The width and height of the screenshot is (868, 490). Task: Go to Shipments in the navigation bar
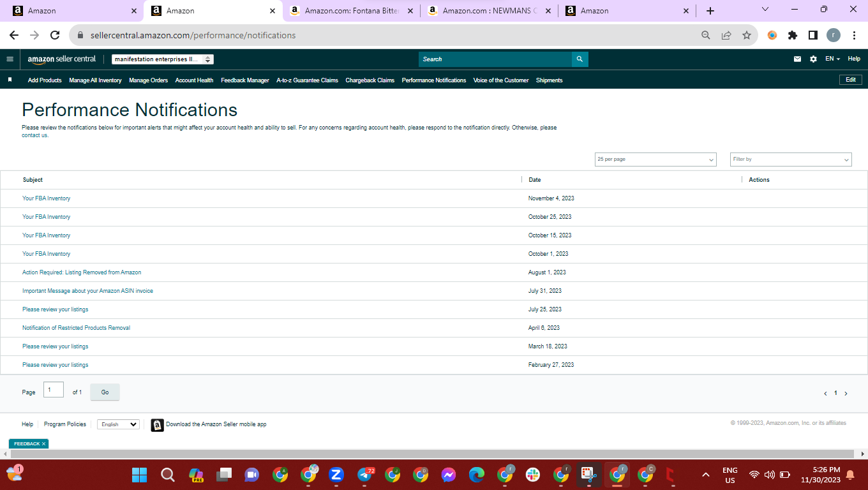pyautogui.click(x=550, y=80)
